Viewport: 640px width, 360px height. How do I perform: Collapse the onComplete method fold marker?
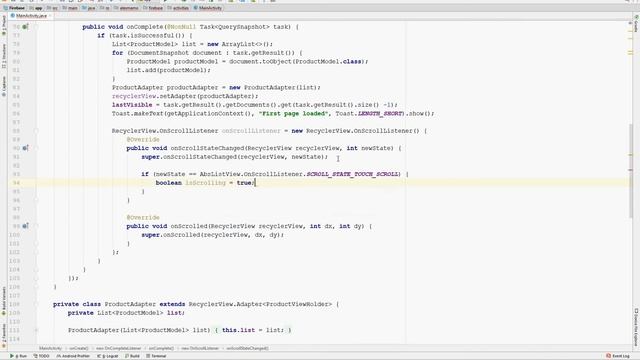(36, 27)
